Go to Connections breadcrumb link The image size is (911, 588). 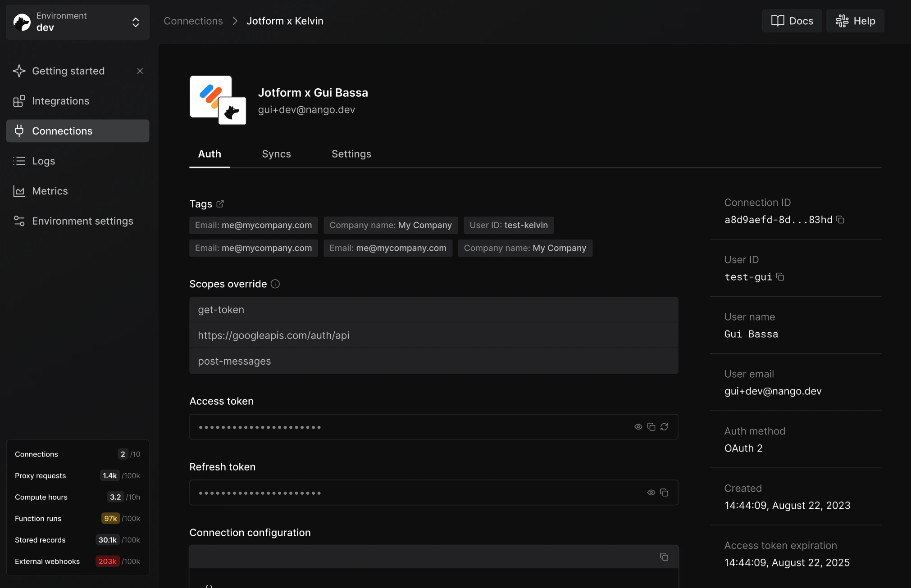point(193,21)
